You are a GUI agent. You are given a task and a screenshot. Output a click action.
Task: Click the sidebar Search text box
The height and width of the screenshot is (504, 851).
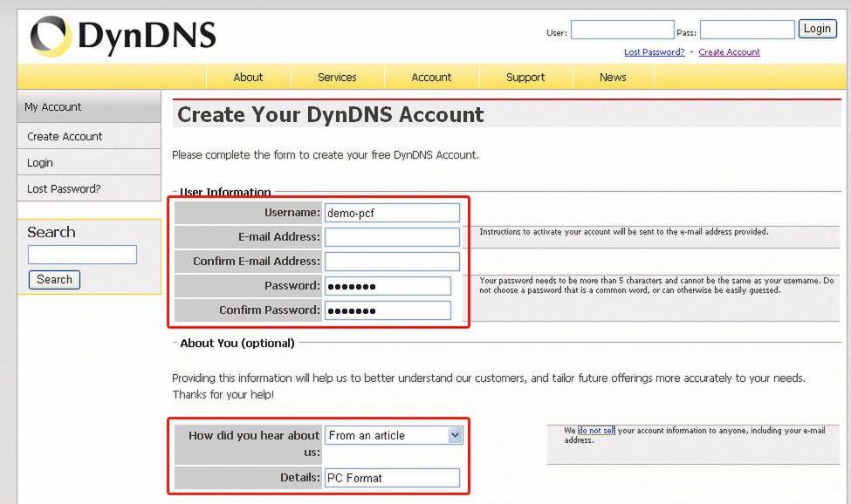point(83,255)
